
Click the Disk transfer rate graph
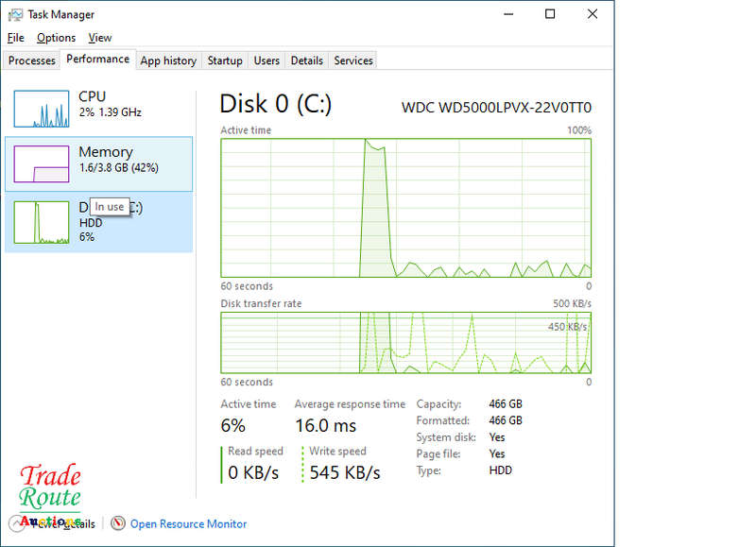click(406, 343)
